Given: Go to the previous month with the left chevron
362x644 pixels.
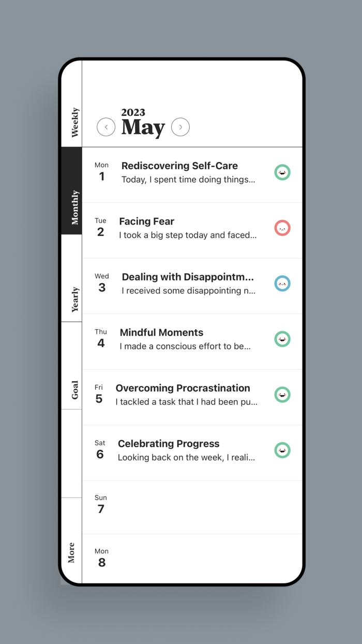Looking at the screenshot, I should click(106, 127).
